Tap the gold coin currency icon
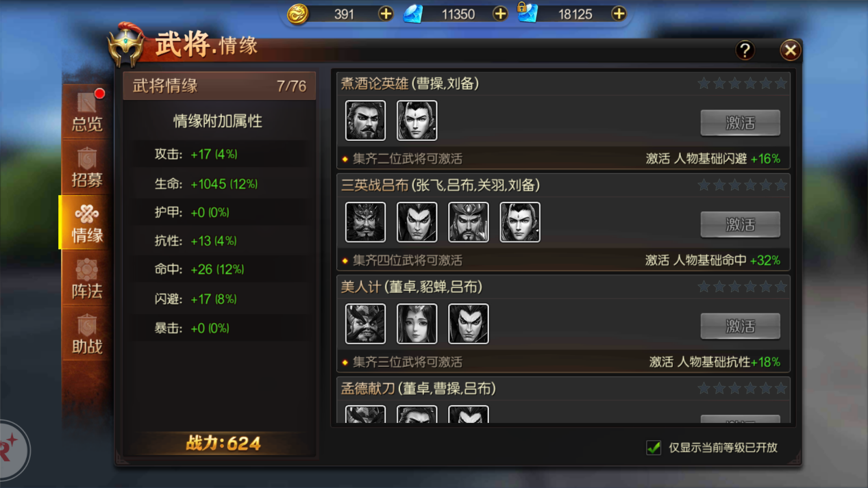Viewport: 868px width, 488px height. [297, 14]
